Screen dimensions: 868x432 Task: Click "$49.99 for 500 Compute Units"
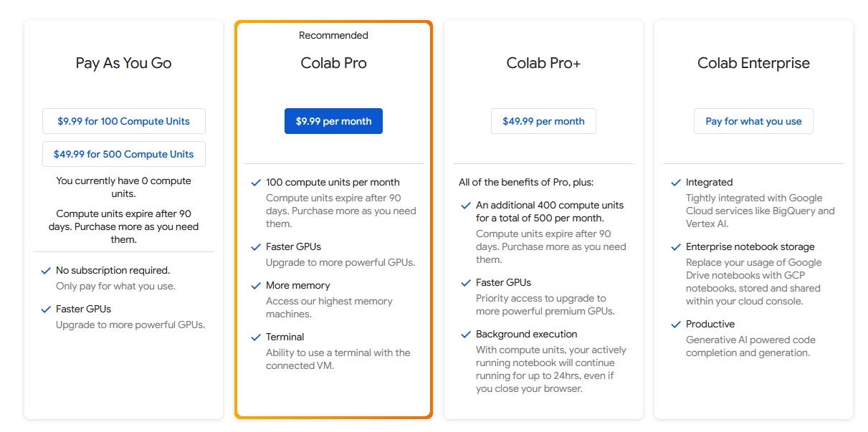123,154
